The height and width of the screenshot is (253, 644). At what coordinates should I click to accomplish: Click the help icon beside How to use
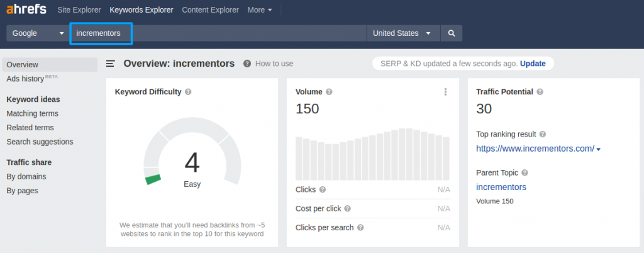pyautogui.click(x=247, y=64)
